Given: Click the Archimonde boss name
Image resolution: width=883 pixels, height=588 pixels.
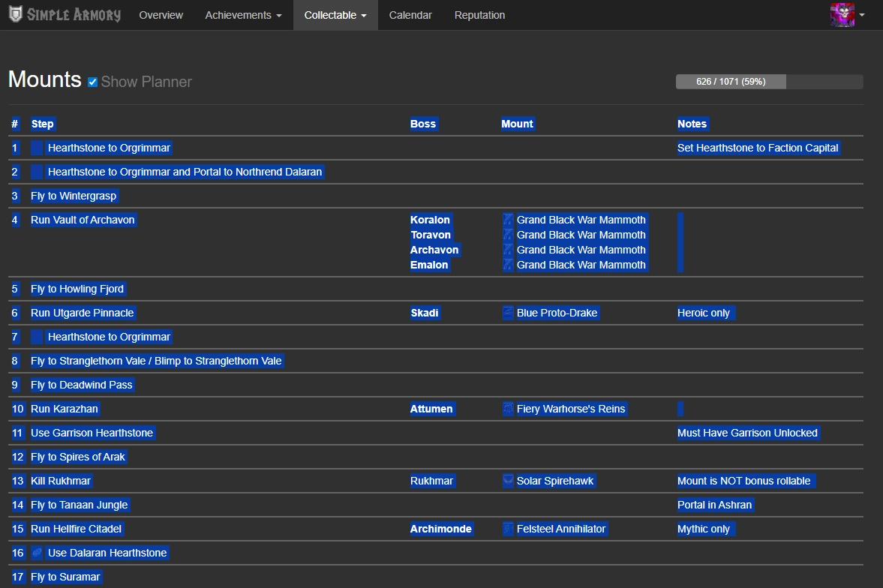Looking at the screenshot, I should [x=441, y=529].
